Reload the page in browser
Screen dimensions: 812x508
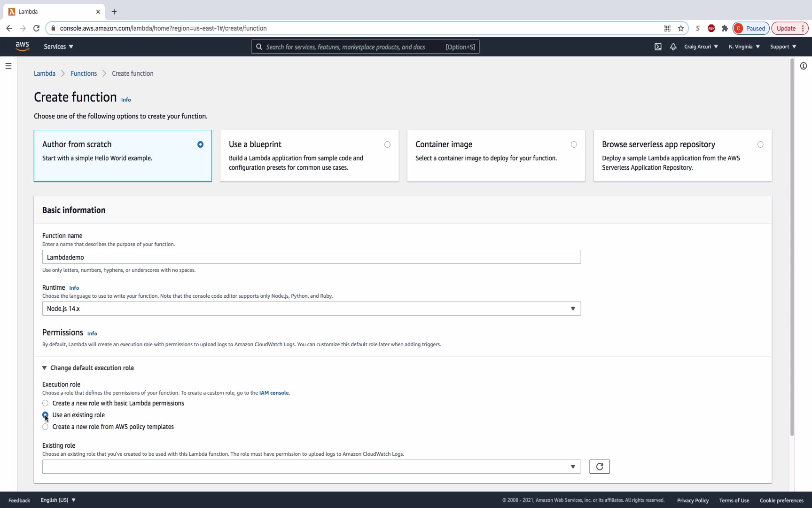coord(36,28)
